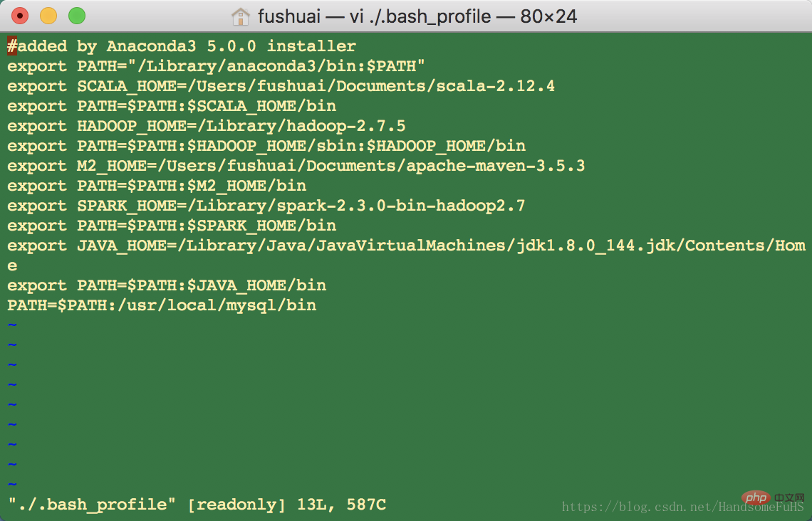812x521 pixels.
Task: Click the vi status line showing readonly
Action: pos(197,505)
